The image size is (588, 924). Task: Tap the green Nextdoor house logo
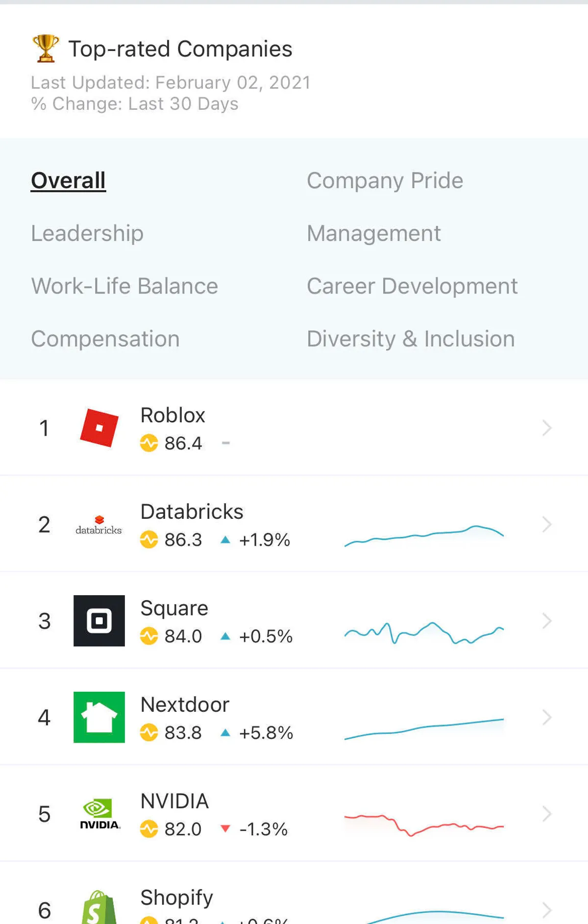coord(99,717)
